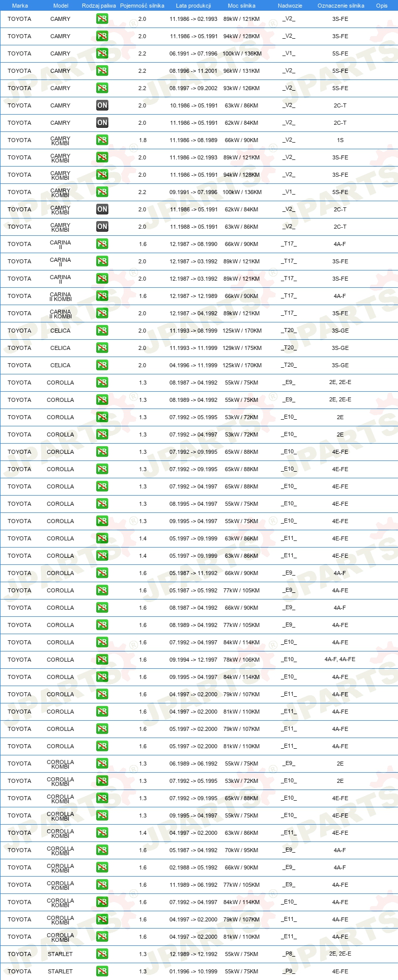Click the ON diesel icon in the Camry Kombi 62kW / 84KM row
The height and width of the screenshot is (980, 398).
point(102,209)
